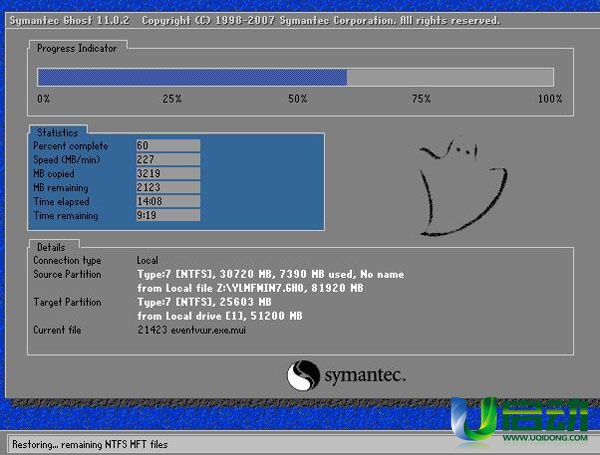This screenshot has width=600, height=455.
Task: Click the Time remaining label
Action: pos(65,215)
